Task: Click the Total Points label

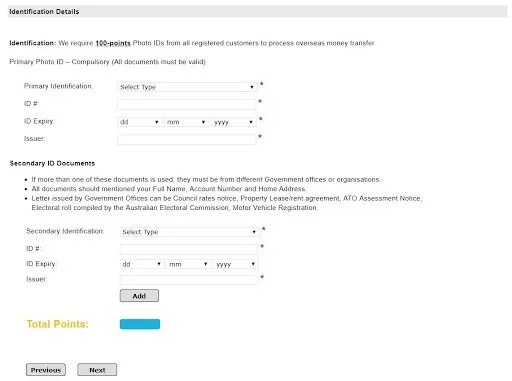Action: point(58,324)
